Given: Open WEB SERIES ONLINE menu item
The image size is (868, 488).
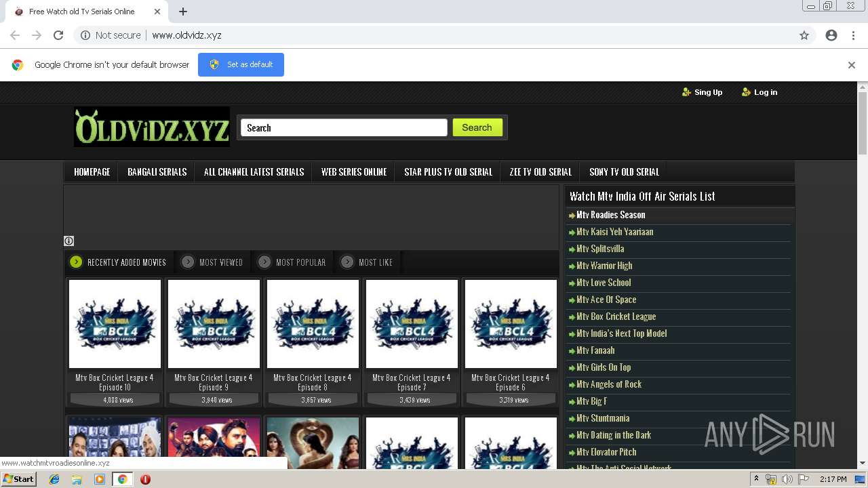Looking at the screenshot, I should point(354,172).
